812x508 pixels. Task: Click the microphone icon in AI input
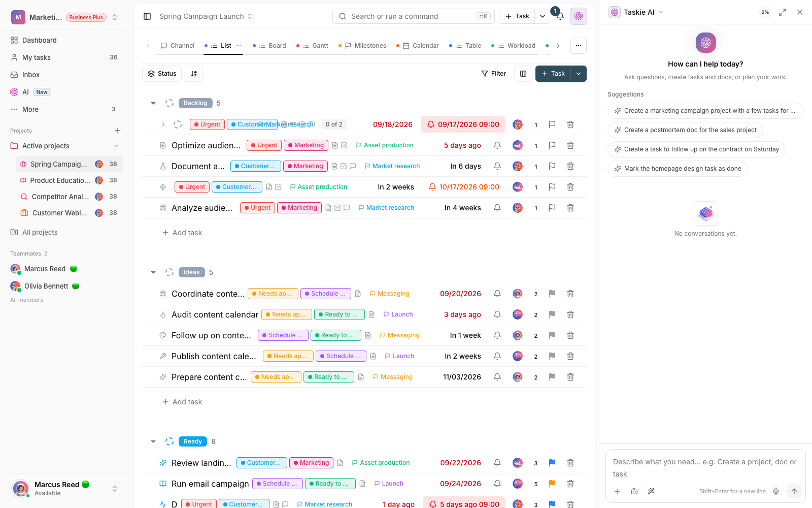(776, 491)
